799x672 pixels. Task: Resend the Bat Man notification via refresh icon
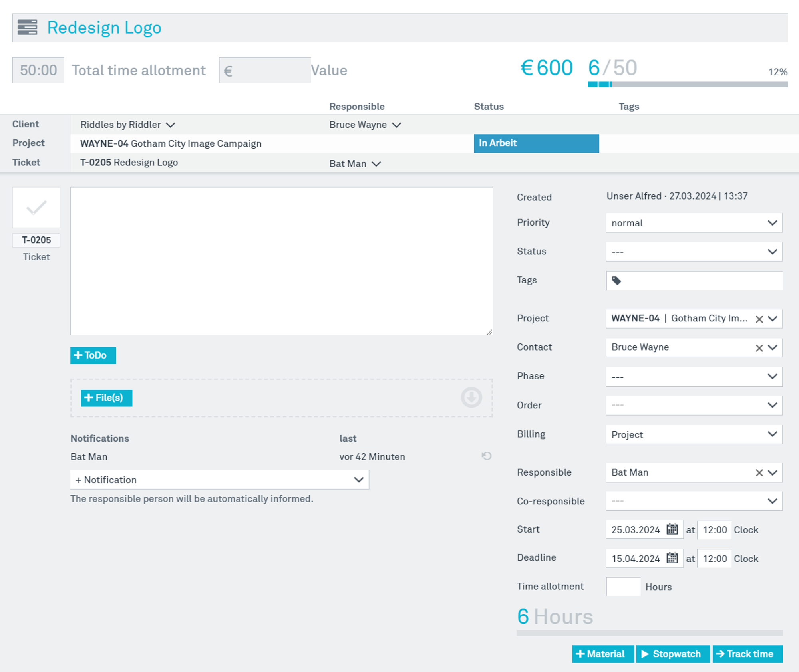pos(486,456)
